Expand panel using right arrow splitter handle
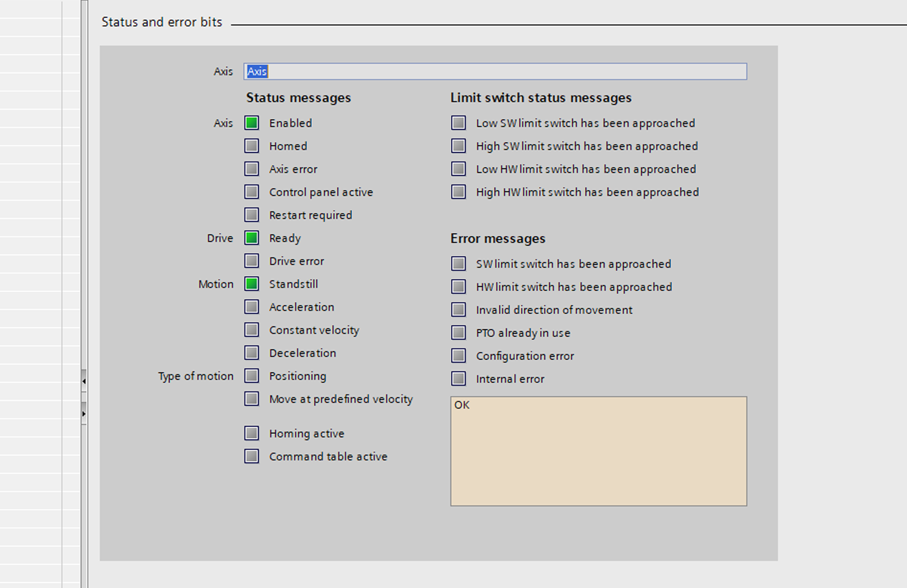 84,414
